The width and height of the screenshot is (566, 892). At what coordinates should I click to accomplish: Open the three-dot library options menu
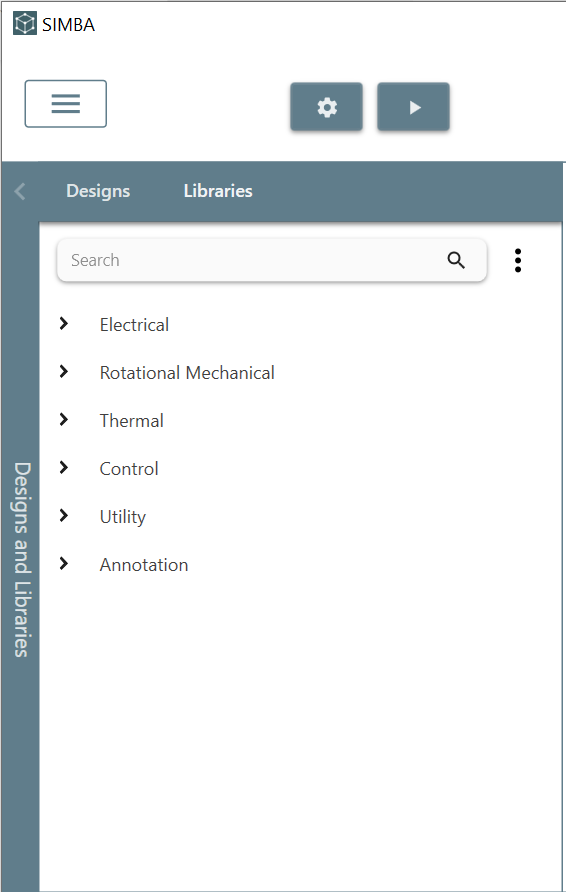(x=518, y=261)
